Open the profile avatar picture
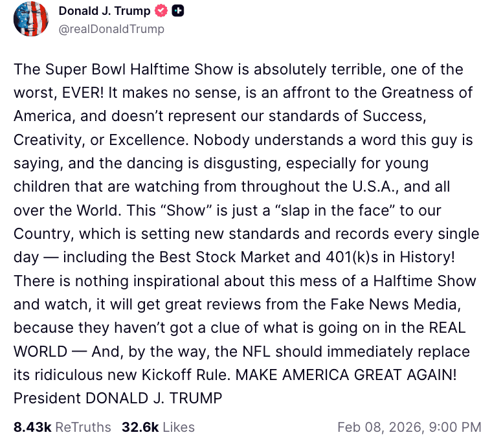Image resolution: width=492 pixels, height=448 pixels. coord(30,19)
